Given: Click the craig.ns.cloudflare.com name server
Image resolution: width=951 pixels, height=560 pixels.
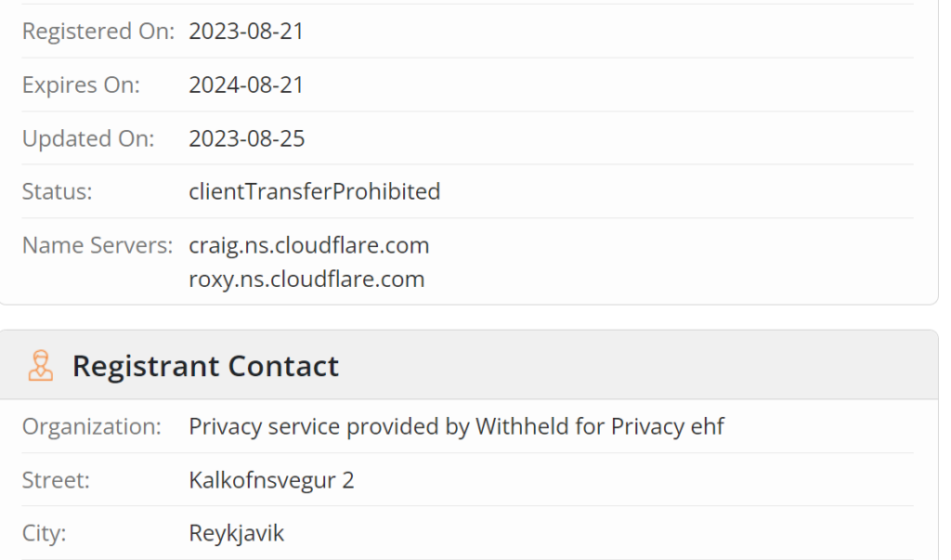Looking at the screenshot, I should 308,246.
